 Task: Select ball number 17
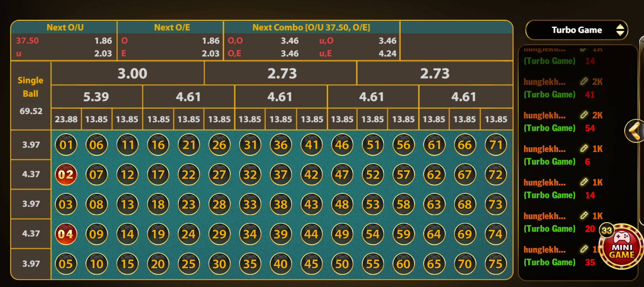tap(158, 175)
